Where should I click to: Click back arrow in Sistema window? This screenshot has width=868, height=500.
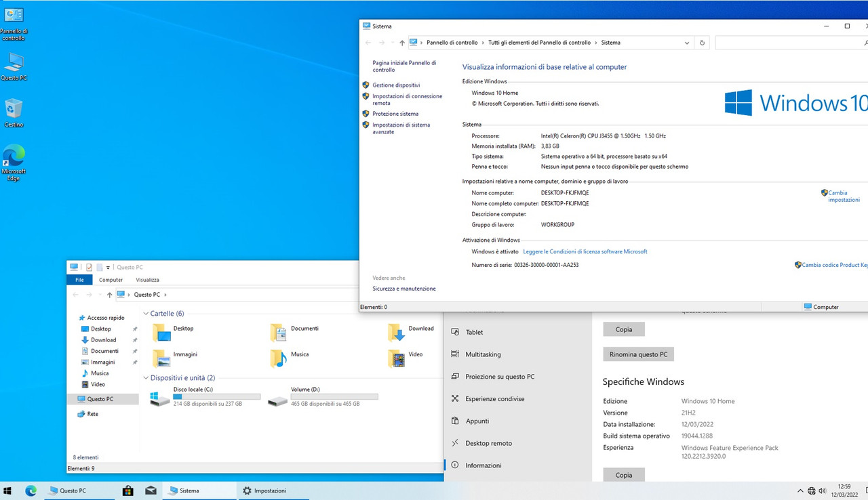(368, 43)
